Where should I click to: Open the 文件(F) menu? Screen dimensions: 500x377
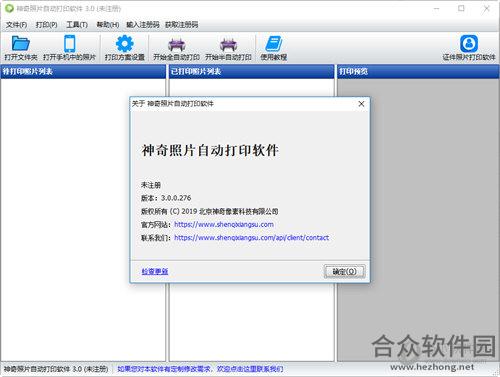click(x=17, y=25)
